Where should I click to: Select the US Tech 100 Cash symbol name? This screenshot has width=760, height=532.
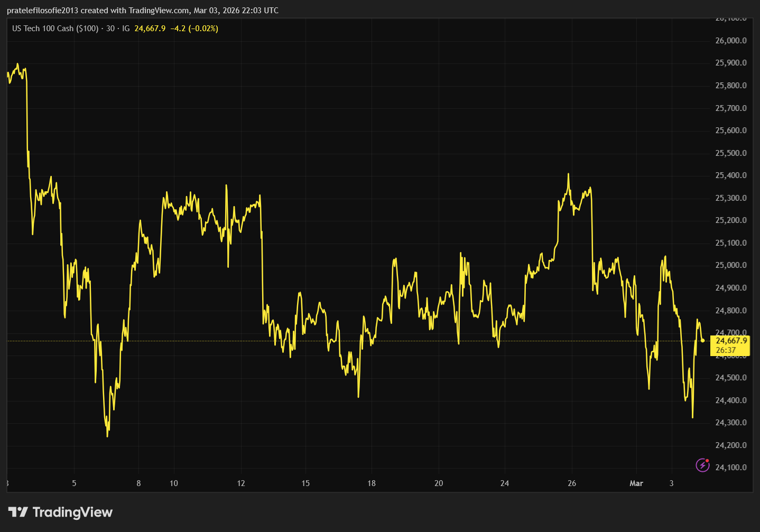(x=42, y=29)
